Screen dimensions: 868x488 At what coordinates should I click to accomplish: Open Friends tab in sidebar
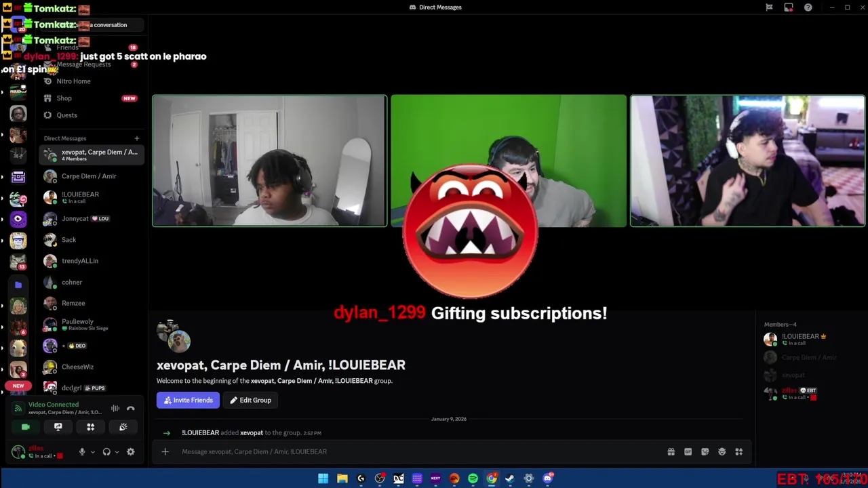click(x=90, y=47)
